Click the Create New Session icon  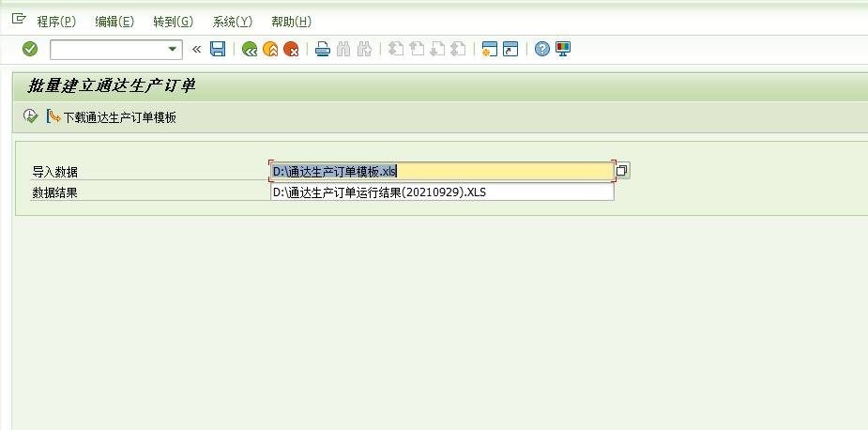coord(489,50)
